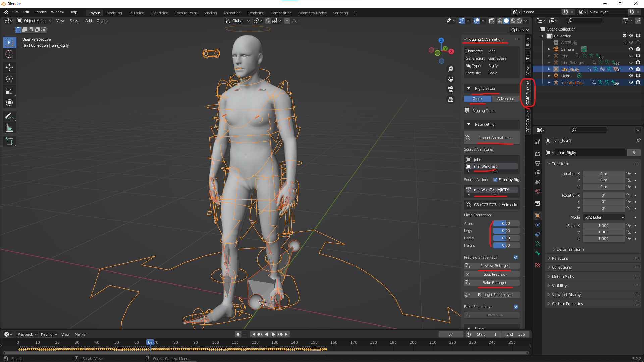
Task: Switch to the Shading workspace tab
Action: [210, 13]
